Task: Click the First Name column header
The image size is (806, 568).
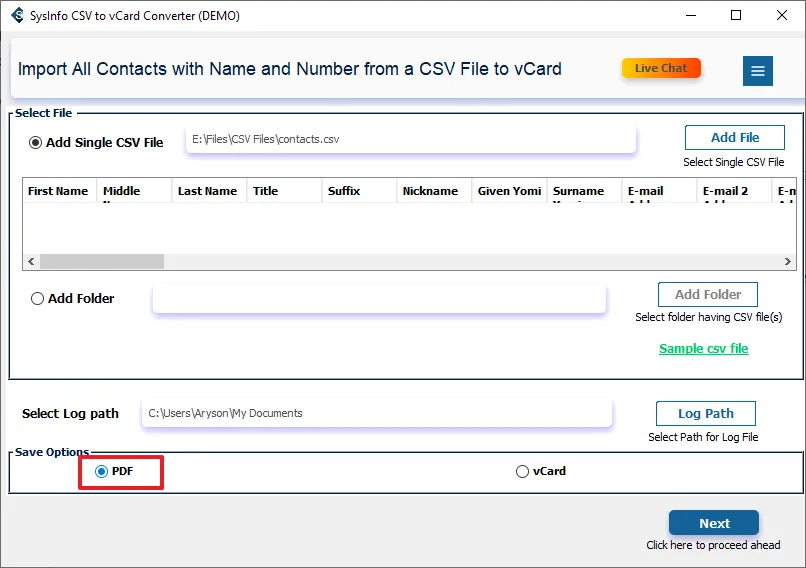Action: click(x=59, y=191)
